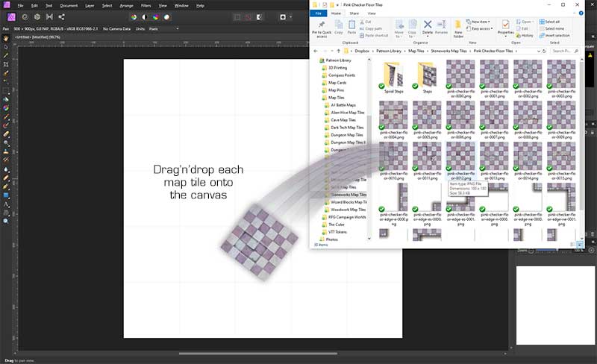Click Select none in Explorer ribbon
597x364 pixels.
click(551, 28)
